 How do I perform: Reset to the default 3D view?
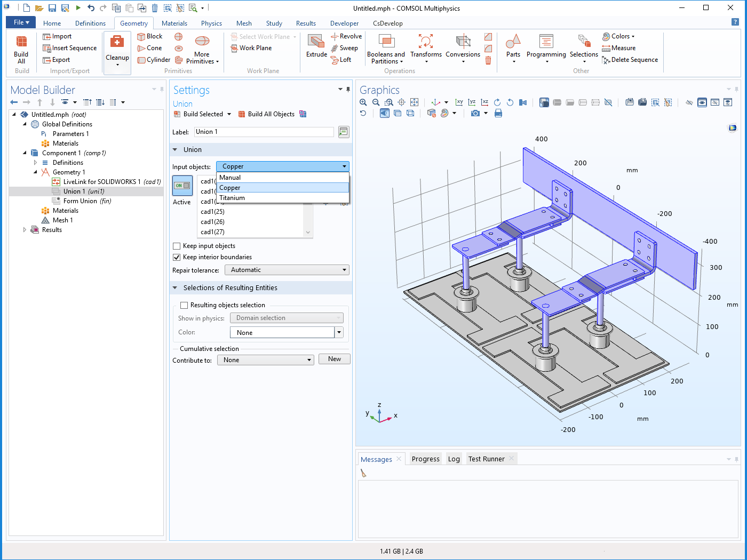point(435,102)
